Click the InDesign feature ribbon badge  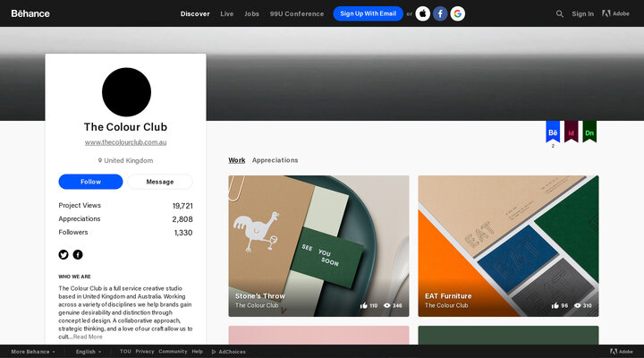click(571, 132)
